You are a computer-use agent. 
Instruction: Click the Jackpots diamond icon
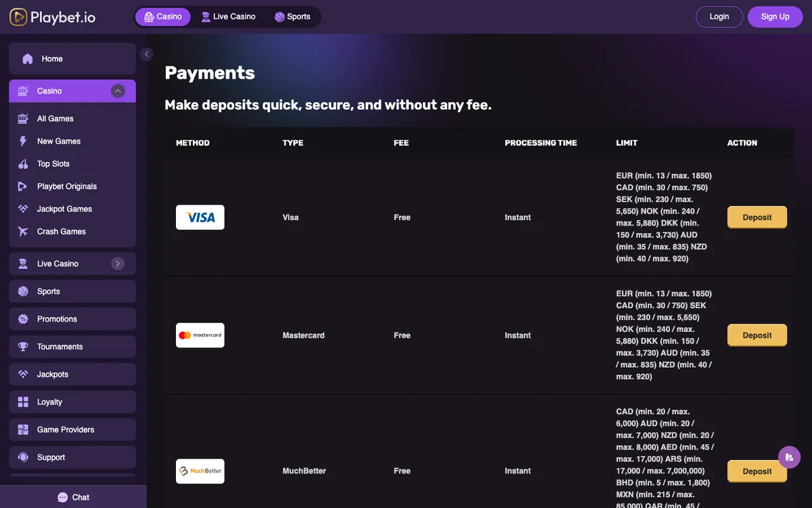(x=23, y=375)
